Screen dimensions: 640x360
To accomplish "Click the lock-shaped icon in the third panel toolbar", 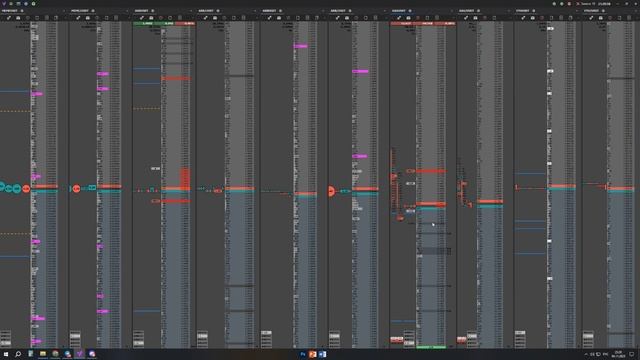I will click(151, 18).
